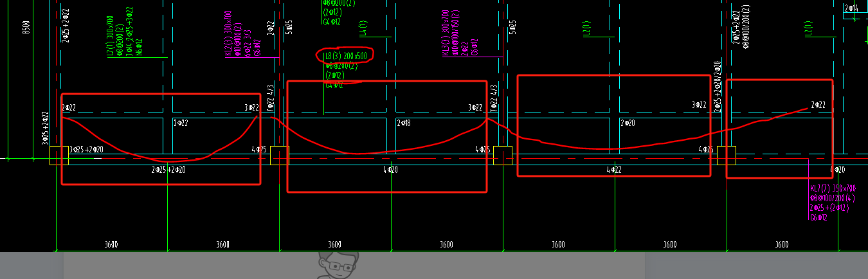This screenshot has height=279, width=868.
Task: Select the vertical 3Φ25+2Φ22 label
Action: pos(45,128)
